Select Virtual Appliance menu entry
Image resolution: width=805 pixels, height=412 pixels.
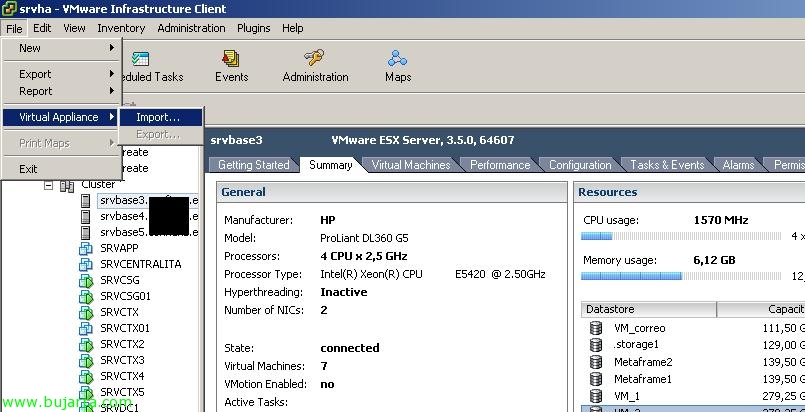(x=62, y=117)
